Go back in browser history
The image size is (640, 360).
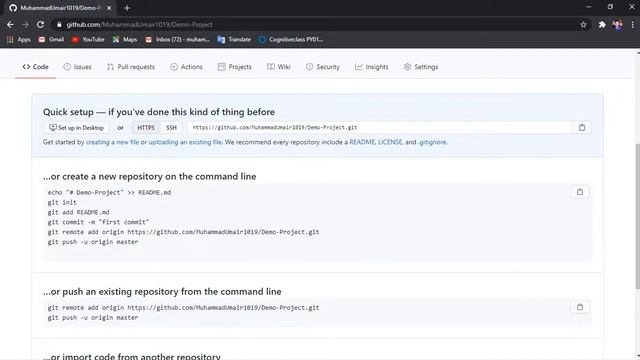tap(10, 24)
